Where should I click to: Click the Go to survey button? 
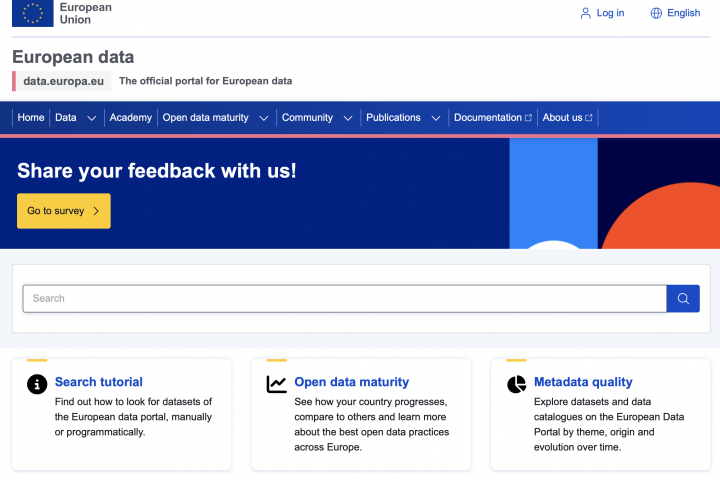[x=64, y=211]
